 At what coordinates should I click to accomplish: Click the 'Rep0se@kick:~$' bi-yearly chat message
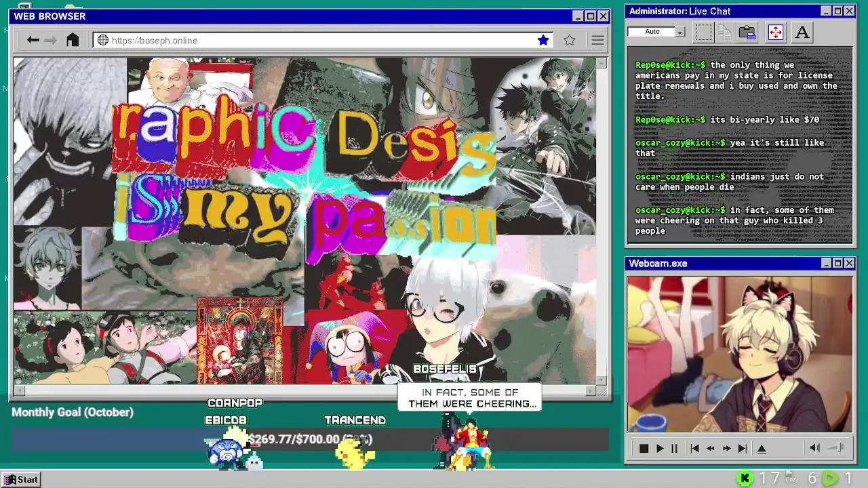[x=727, y=119]
